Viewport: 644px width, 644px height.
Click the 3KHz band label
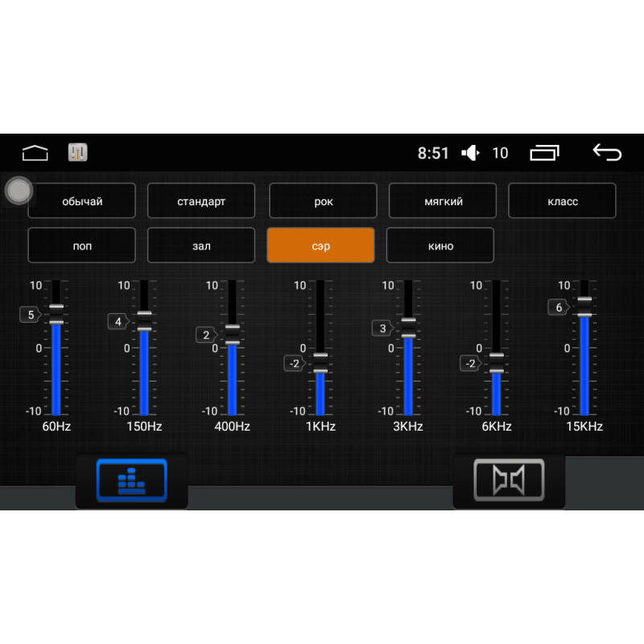point(408,427)
